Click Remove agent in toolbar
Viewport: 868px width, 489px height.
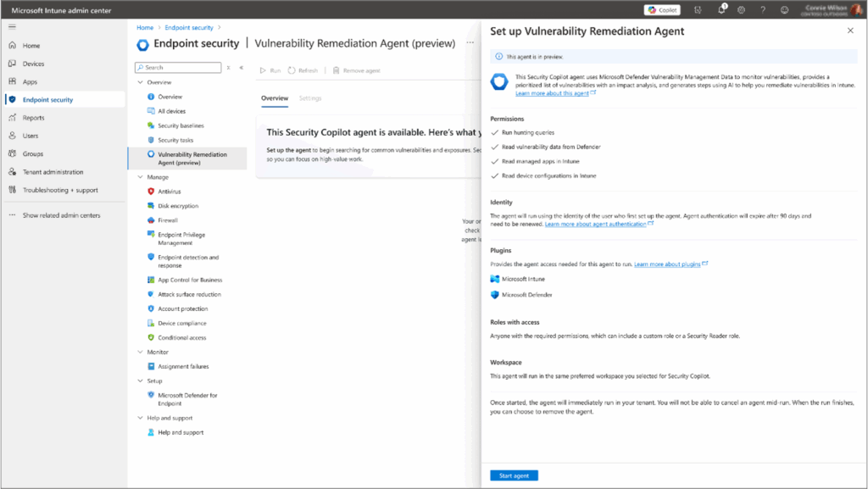(357, 71)
